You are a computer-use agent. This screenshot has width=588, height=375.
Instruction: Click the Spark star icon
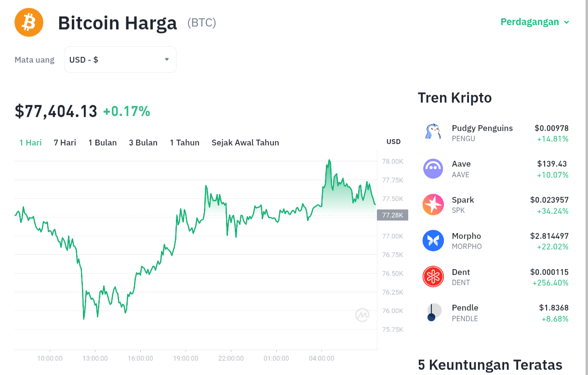(433, 205)
